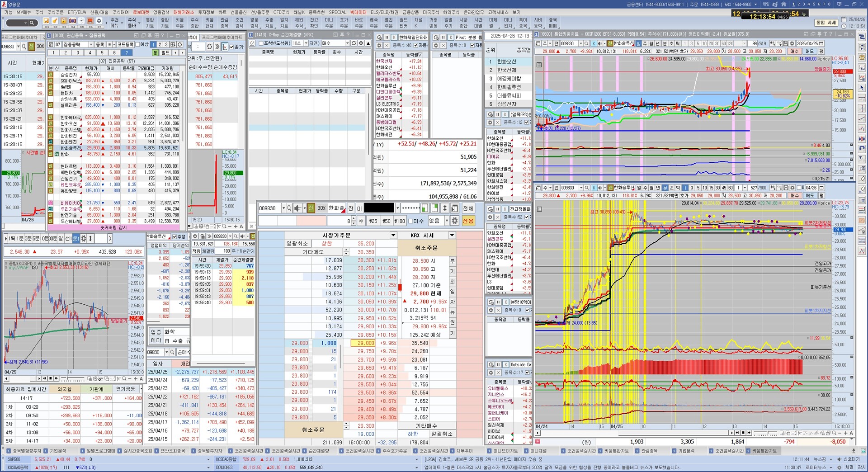Click the 전체 button in order window
This screenshot has height=472, width=868.
pos(468,208)
